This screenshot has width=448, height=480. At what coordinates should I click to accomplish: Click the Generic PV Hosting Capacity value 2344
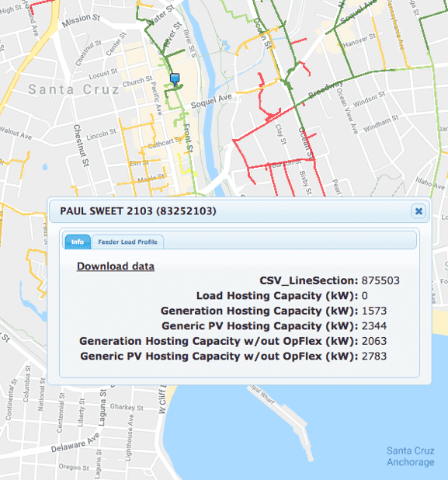click(x=374, y=325)
